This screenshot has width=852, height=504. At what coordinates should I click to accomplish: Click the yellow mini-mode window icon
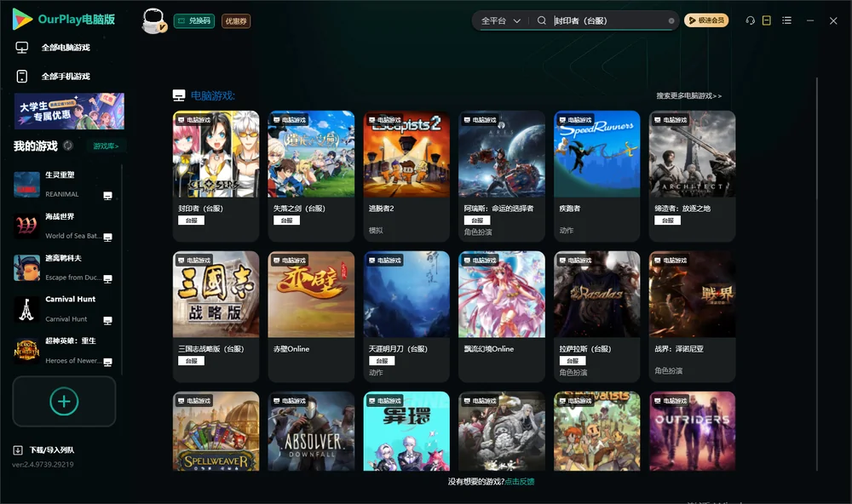click(767, 20)
